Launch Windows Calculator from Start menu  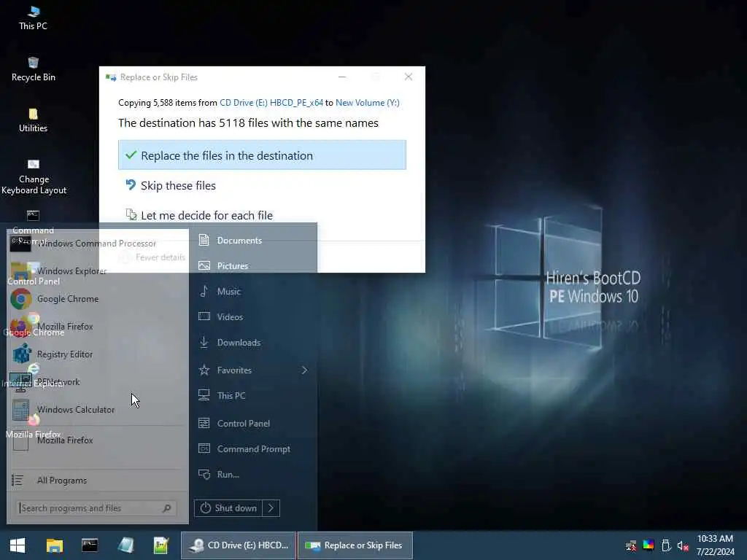click(x=96, y=410)
